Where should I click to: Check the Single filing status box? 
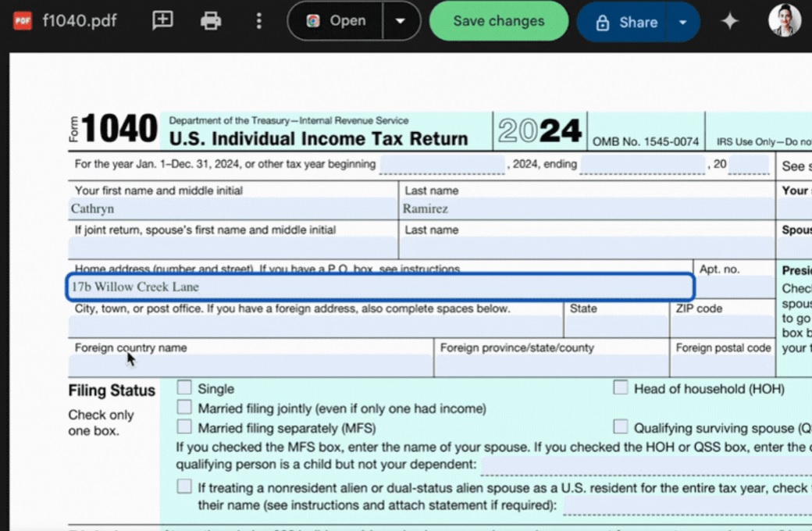pyautogui.click(x=184, y=387)
